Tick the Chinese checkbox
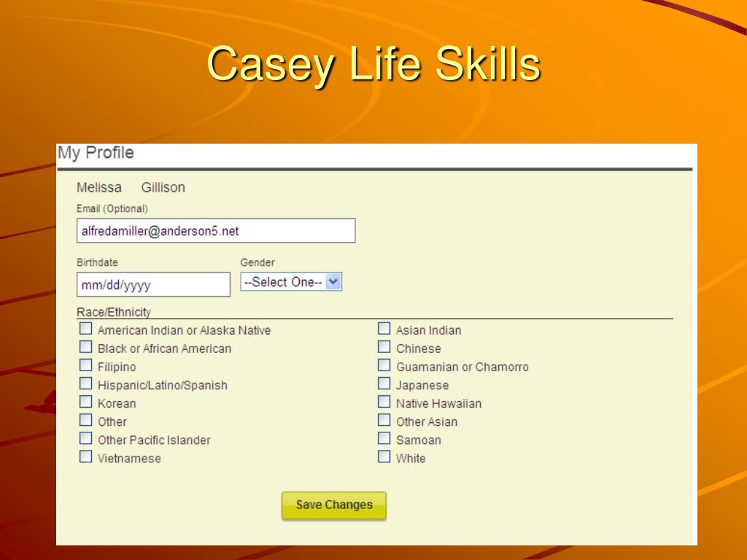Image resolution: width=747 pixels, height=560 pixels. (x=384, y=346)
